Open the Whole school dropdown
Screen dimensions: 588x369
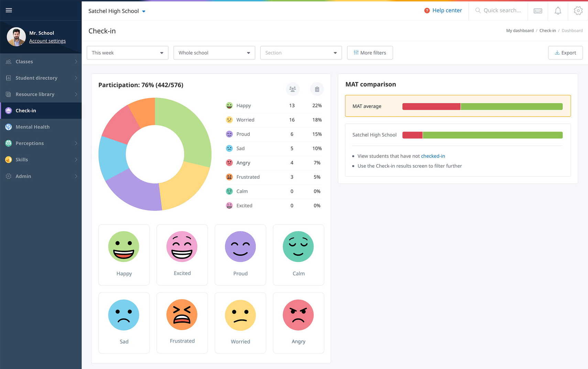[214, 53]
